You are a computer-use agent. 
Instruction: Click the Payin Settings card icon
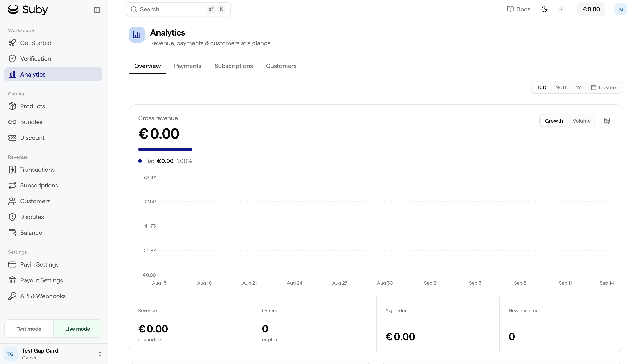(x=12, y=264)
